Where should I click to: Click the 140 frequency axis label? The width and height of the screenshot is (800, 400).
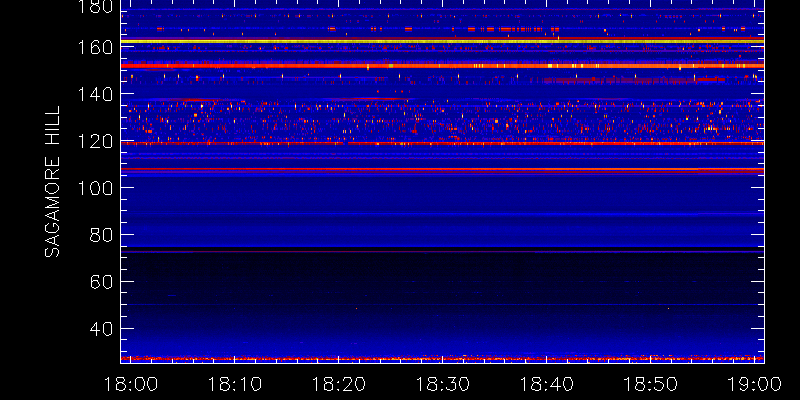[96, 94]
